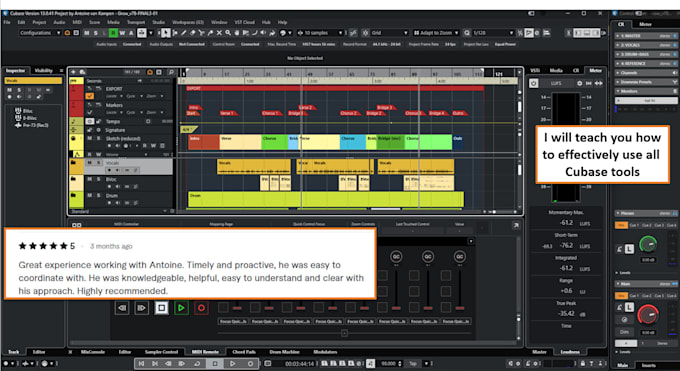Toggle the orange Snap home icon in toolbar
Viewport: 680px width, 371px height.
tap(67, 33)
